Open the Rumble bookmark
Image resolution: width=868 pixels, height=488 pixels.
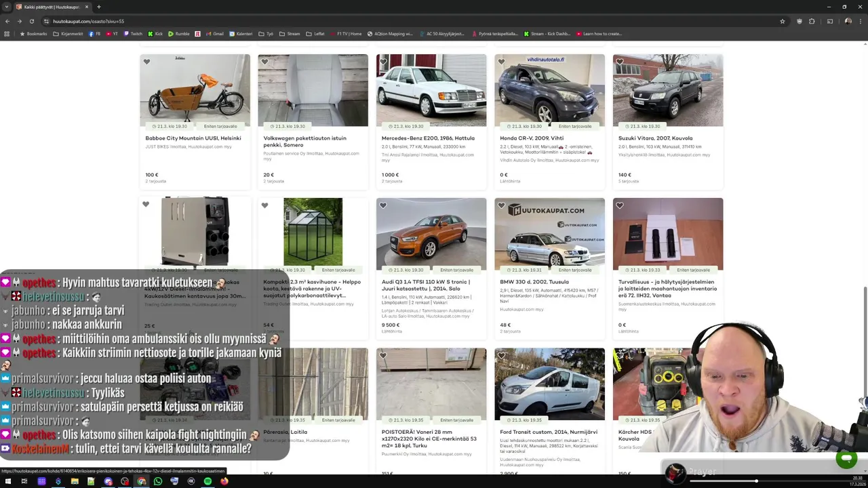[x=179, y=34]
